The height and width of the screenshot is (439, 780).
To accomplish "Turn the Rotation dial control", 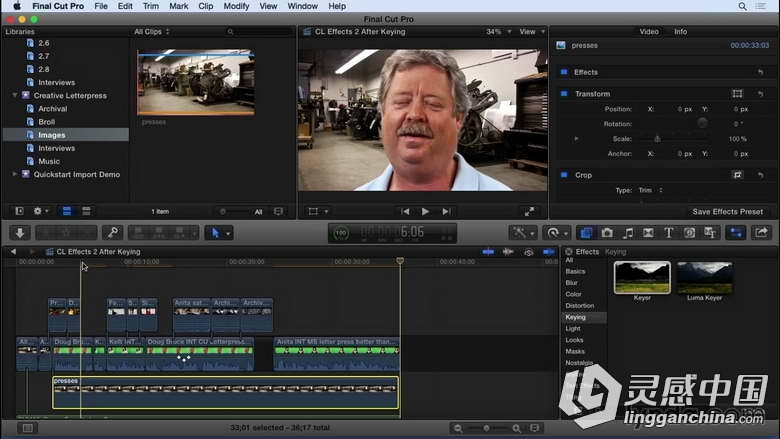I will (702, 123).
